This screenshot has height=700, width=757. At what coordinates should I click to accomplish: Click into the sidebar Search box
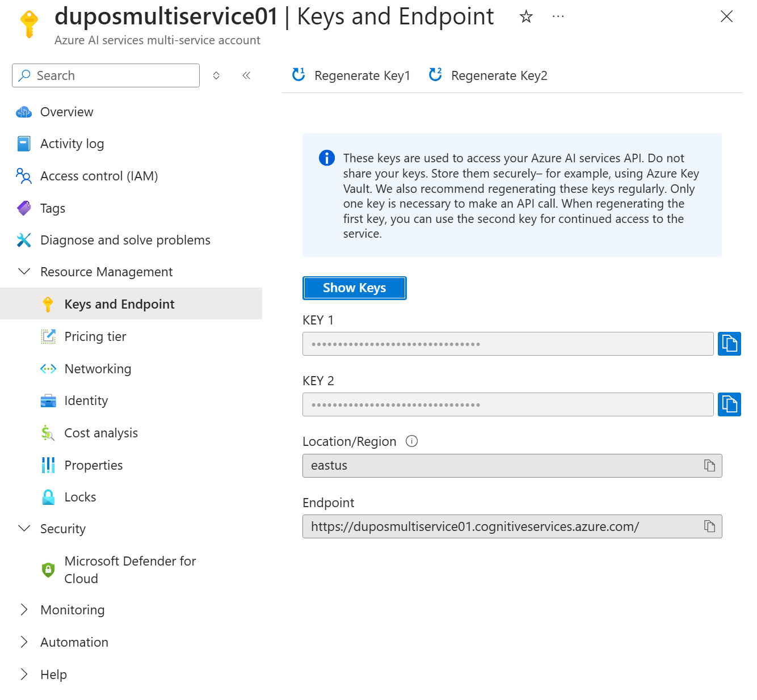(x=106, y=75)
